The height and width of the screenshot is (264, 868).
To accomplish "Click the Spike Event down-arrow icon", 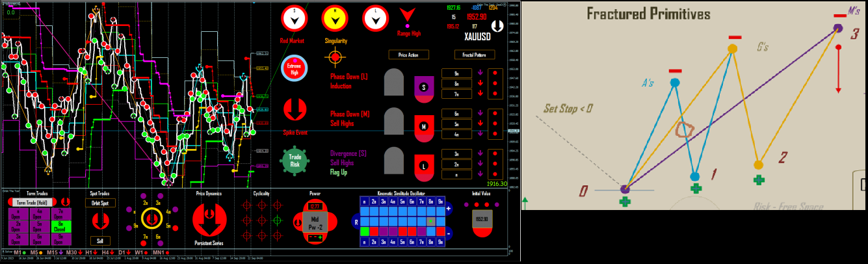I will [294, 109].
